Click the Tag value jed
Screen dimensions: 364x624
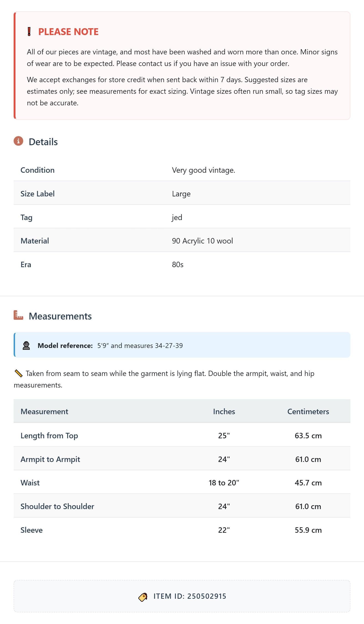[177, 217]
